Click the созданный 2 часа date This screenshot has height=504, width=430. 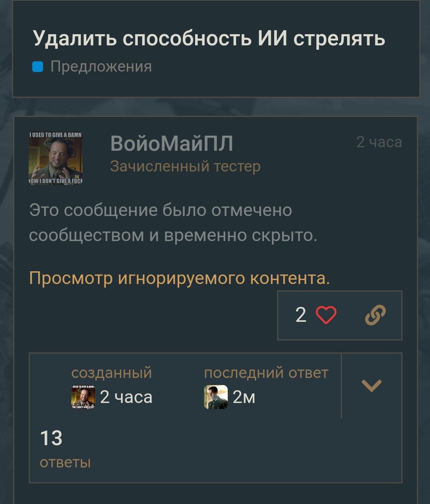[126, 397]
